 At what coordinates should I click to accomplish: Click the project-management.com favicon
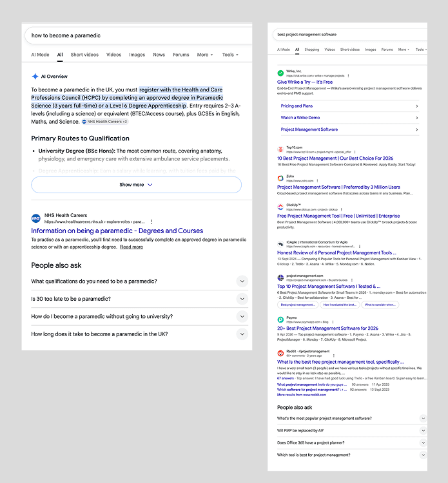pos(280,278)
